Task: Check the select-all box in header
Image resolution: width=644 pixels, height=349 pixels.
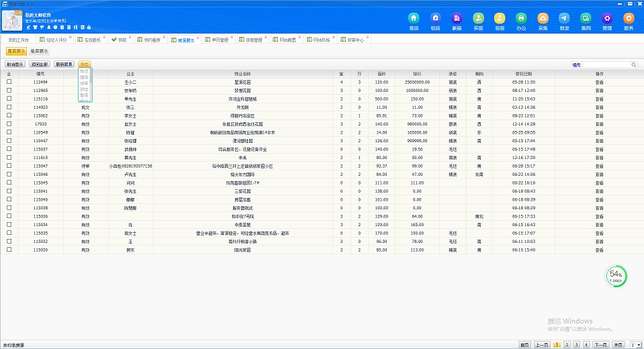Action: point(9,73)
